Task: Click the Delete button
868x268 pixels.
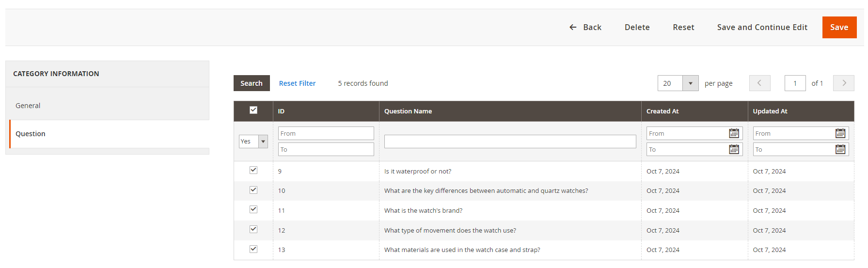Action: tap(637, 27)
